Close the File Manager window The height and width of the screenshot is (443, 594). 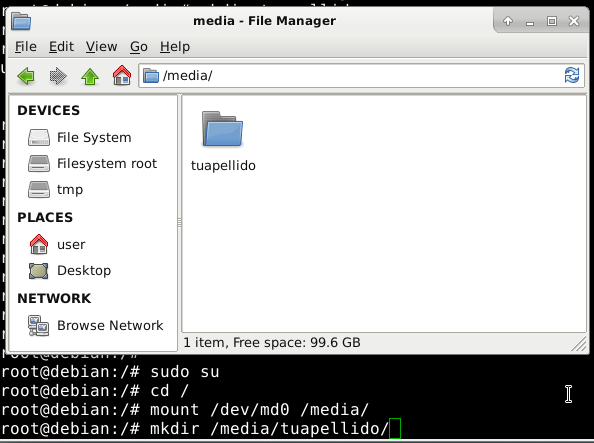click(x=574, y=21)
